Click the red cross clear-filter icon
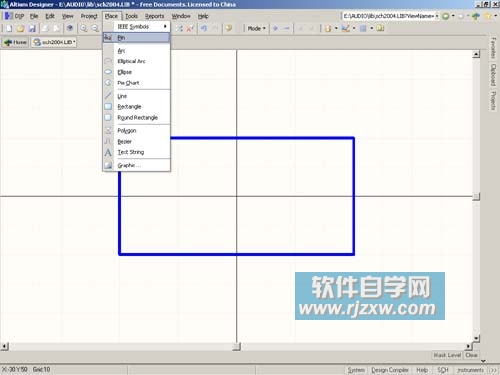 [x=190, y=28]
